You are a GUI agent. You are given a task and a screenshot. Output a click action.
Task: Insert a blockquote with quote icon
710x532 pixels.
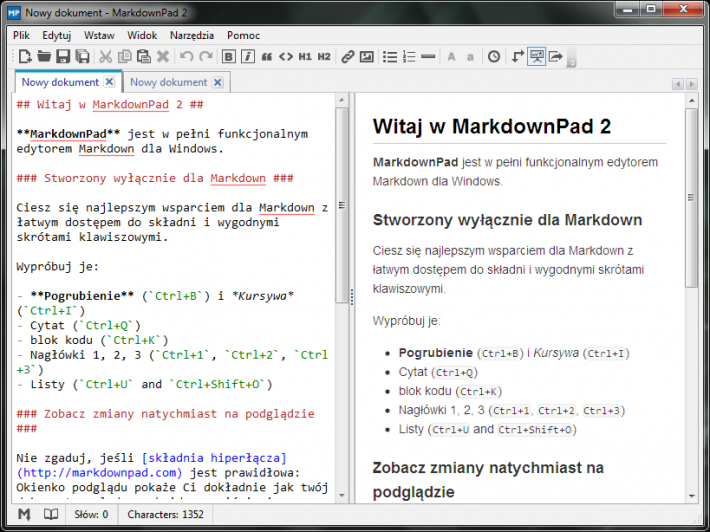coord(267,57)
